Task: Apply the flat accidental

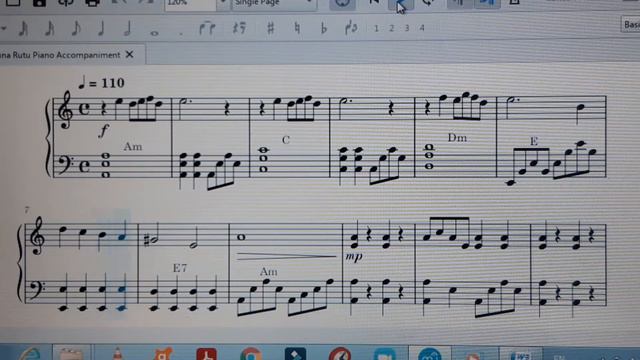Action: click(x=324, y=28)
